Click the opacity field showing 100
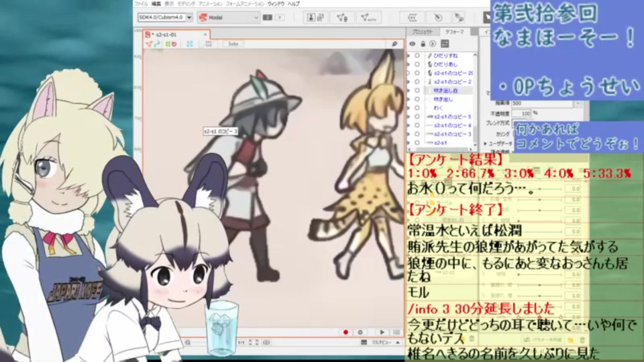The width and height of the screenshot is (644, 362). [522, 113]
